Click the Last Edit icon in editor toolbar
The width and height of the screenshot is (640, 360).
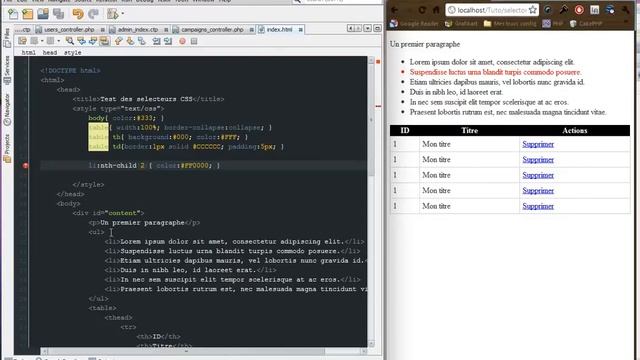22,41
